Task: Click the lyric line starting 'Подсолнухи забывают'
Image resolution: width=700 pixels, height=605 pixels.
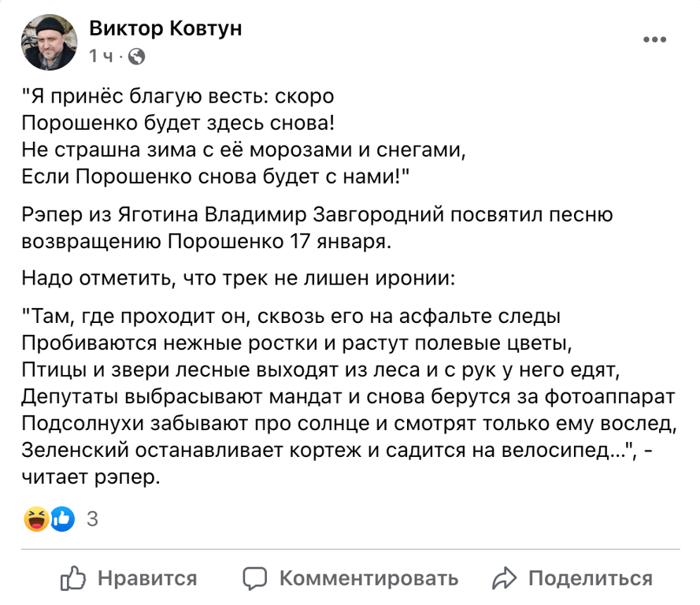Action: [x=349, y=426]
